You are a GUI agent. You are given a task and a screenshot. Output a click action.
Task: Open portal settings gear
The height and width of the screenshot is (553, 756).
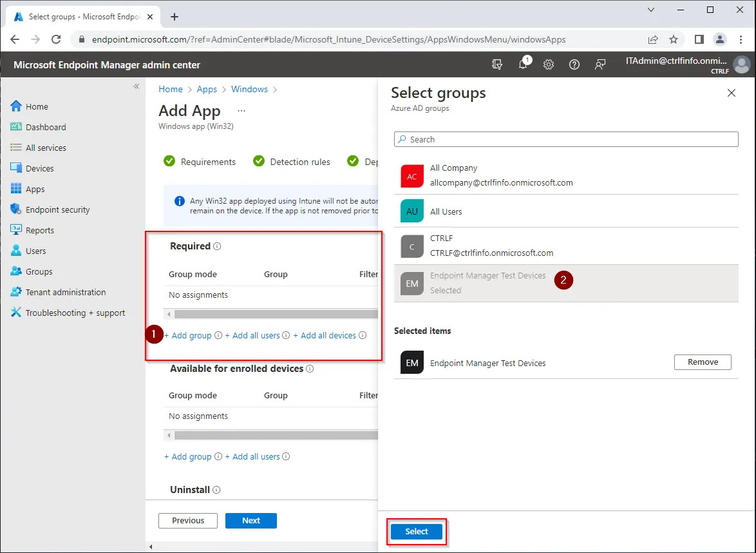549,64
